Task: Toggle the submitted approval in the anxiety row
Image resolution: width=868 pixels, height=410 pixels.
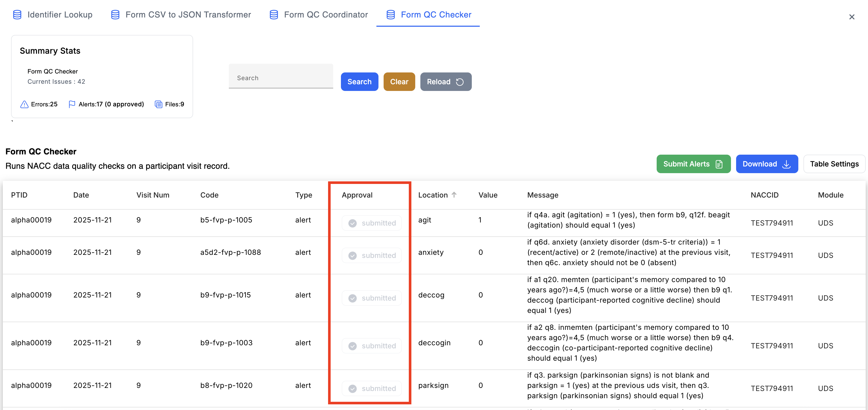Action: click(372, 256)
